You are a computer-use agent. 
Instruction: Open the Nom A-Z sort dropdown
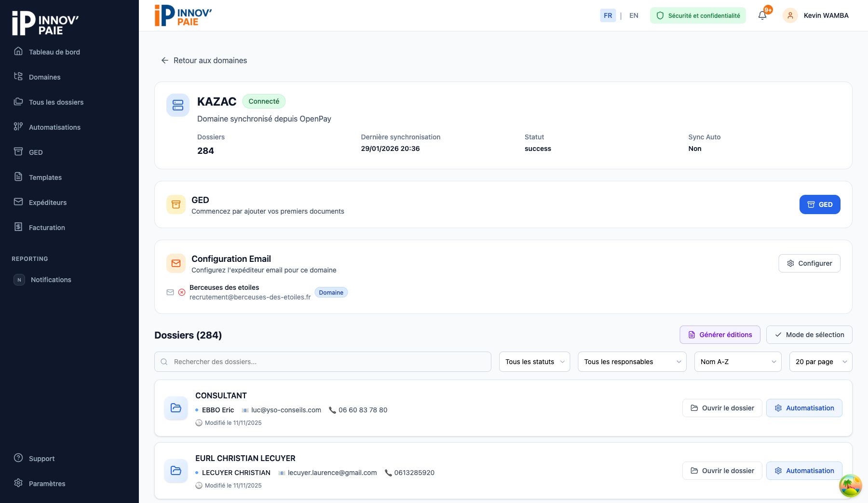(737, 362)
